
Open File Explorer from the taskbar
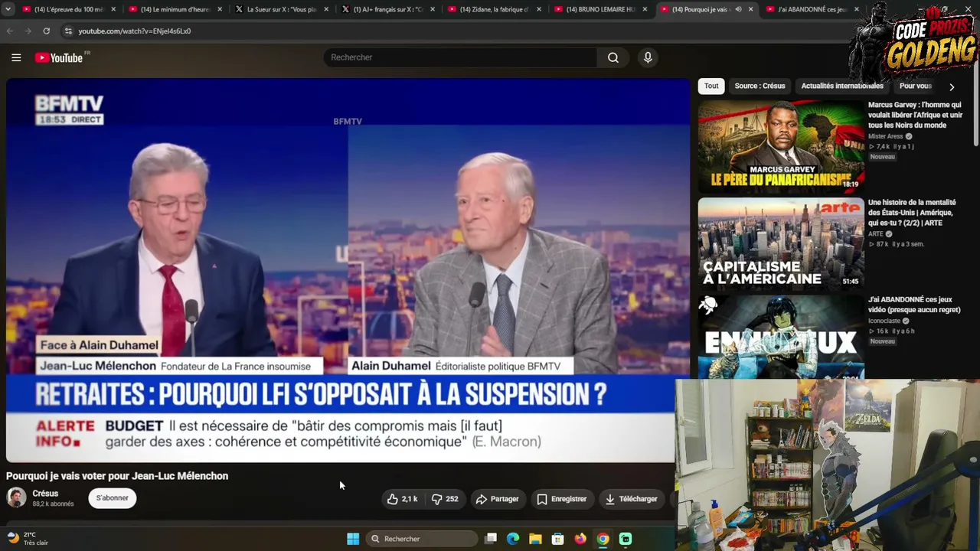point(535,539)
